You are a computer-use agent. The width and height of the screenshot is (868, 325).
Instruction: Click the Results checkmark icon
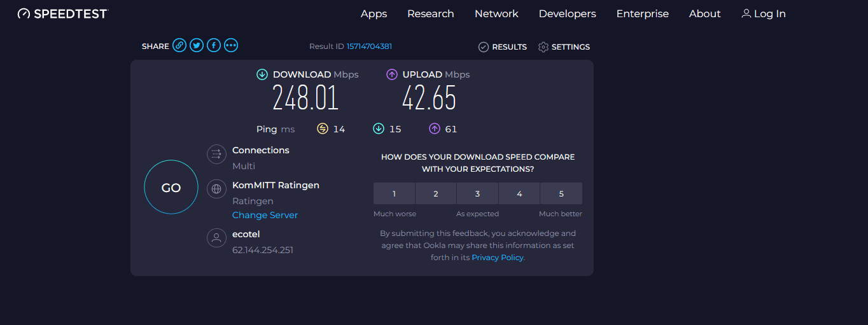click(x=483, y=47)
